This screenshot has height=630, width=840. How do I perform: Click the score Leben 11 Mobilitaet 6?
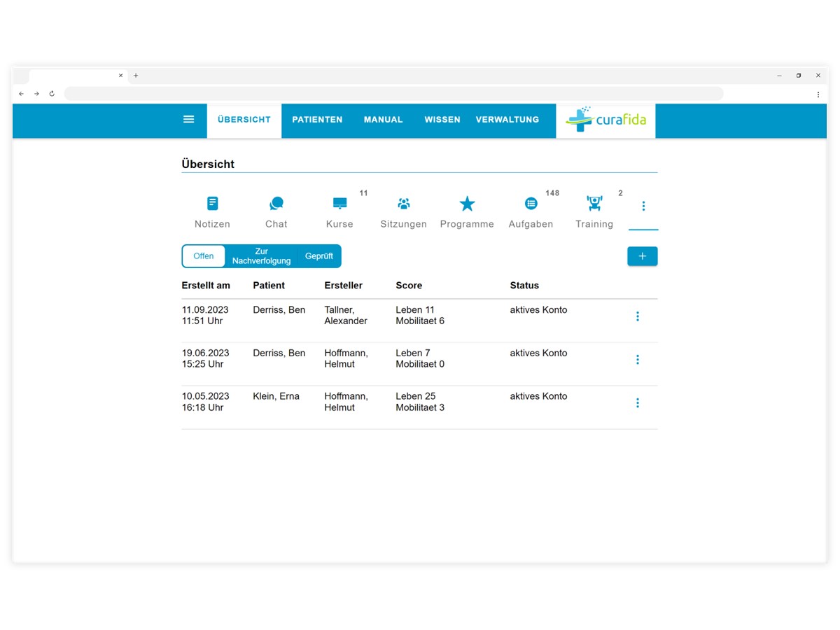tap(420, 316)
